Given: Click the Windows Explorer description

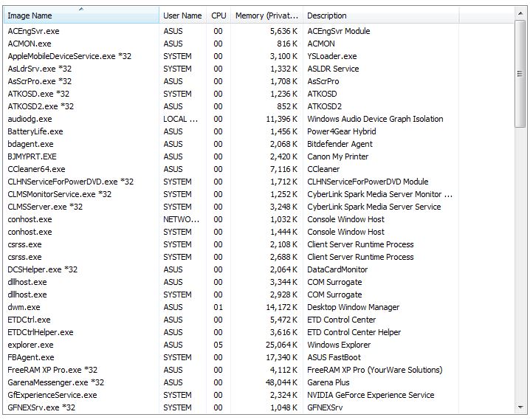Looking at the screenshot, I should (x=339, y=345).
